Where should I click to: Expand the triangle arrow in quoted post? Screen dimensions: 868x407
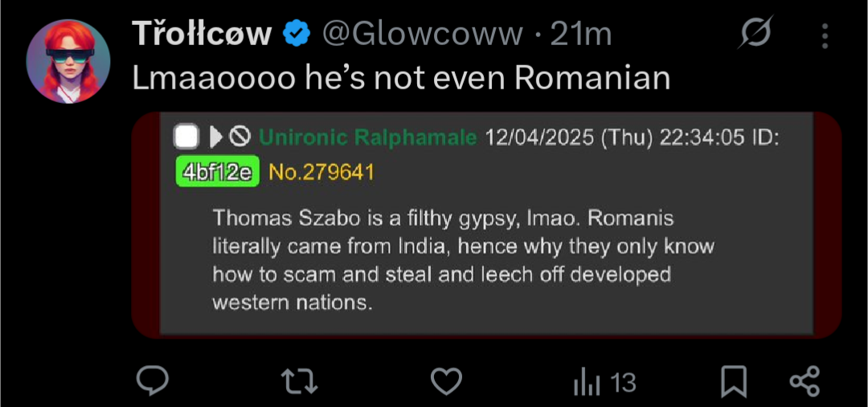tap(215, 138)
